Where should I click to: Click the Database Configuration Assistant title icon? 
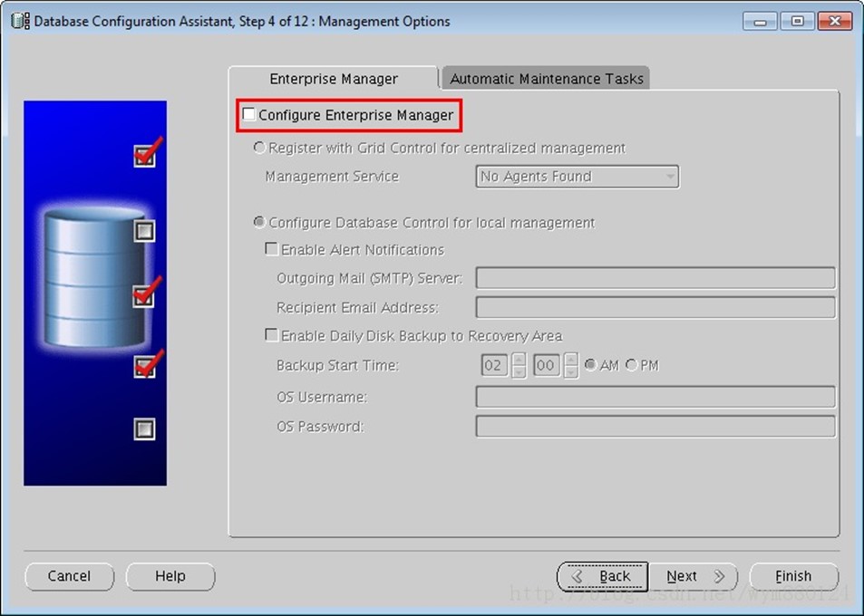(x=20, y=21)
